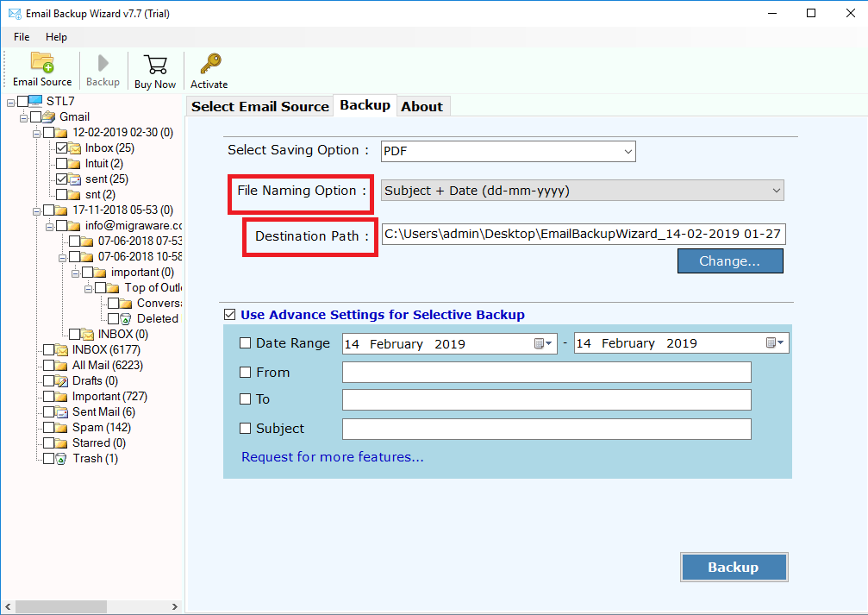Enable the To filter checkbox
This screenshot has width=868, height=615.
[x=246, y=398]
